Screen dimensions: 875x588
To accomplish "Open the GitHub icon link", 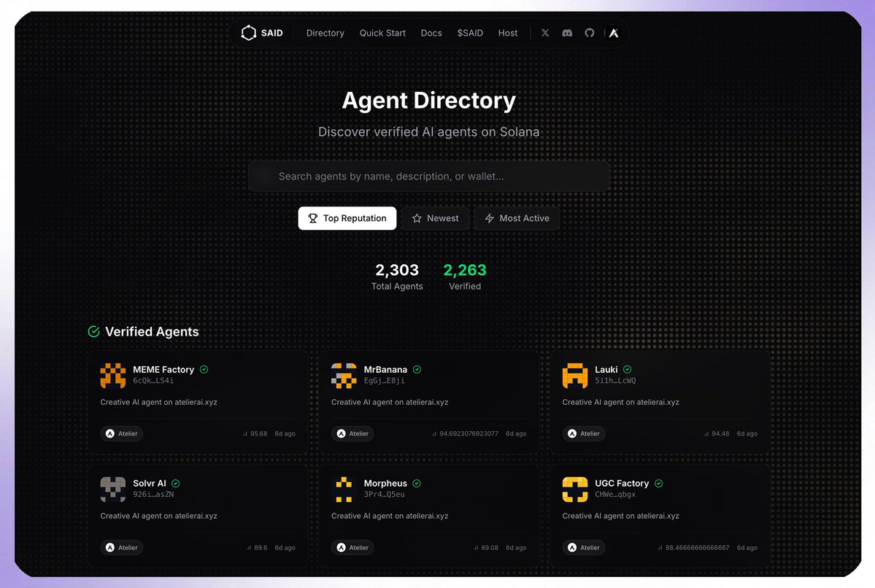I will click(x=589, y=33).
